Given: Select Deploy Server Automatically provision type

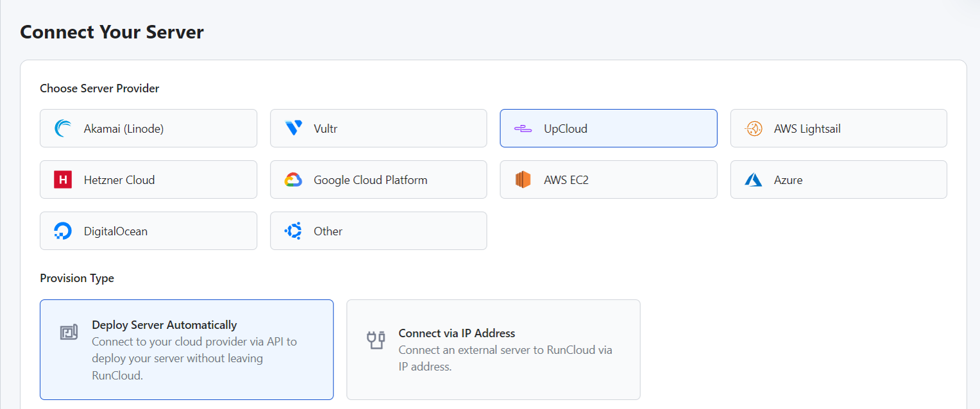Looking at the screenshot, I should 187,349.
